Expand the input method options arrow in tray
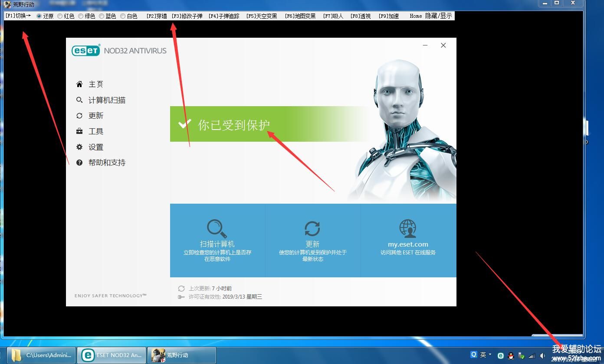604x364 pixels. pyautogui.click(x=490, y=354)
